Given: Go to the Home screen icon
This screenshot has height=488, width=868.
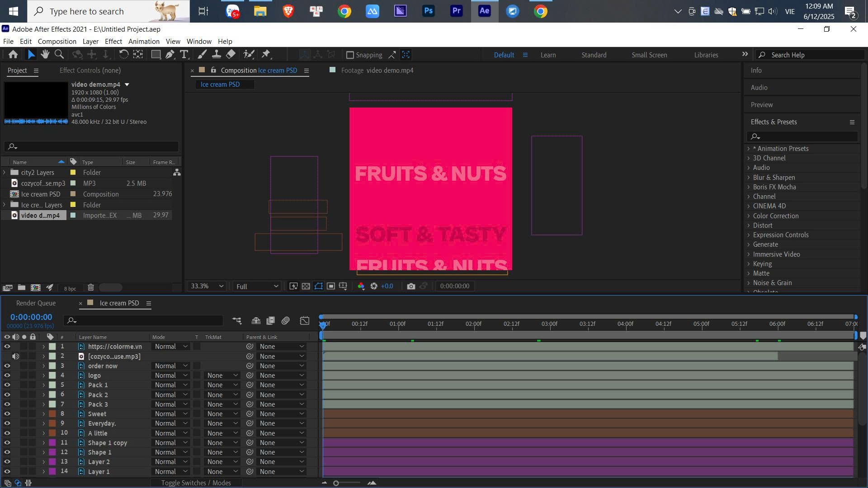Looking at the screenshot, I should [13, 55].
